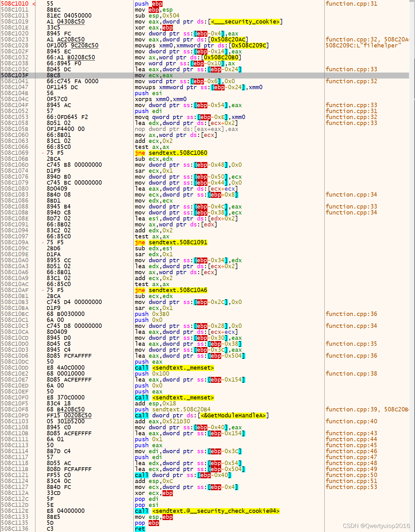Click the jne sendtext.508C1060 jump instruction

click(171, 153)
